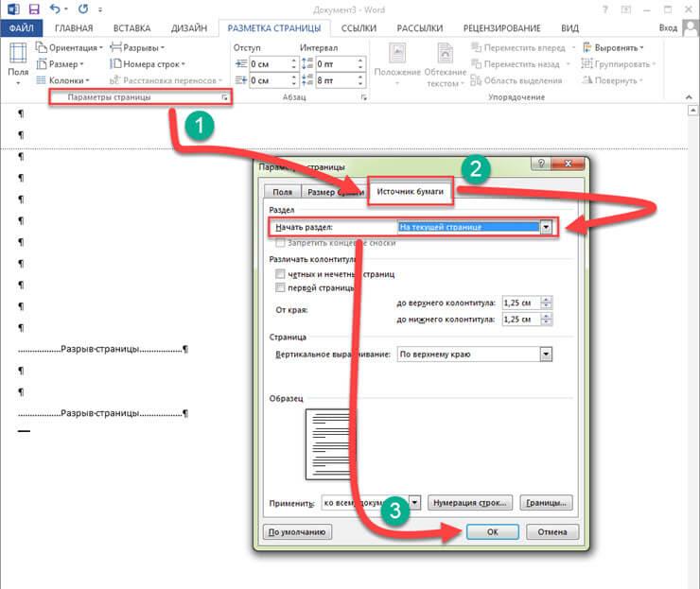700x589 pixels.
Task: Click the ОК button
Action: point(493,532)
